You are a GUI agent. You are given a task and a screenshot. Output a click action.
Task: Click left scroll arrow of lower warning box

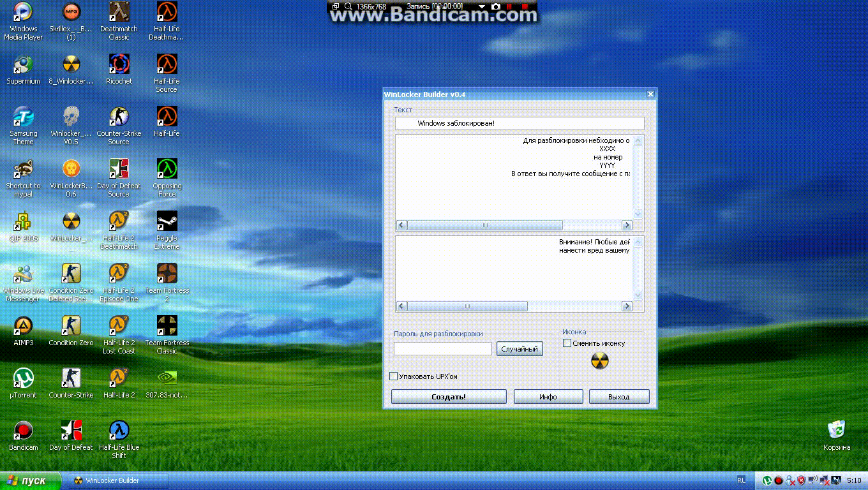coord(401,306)
